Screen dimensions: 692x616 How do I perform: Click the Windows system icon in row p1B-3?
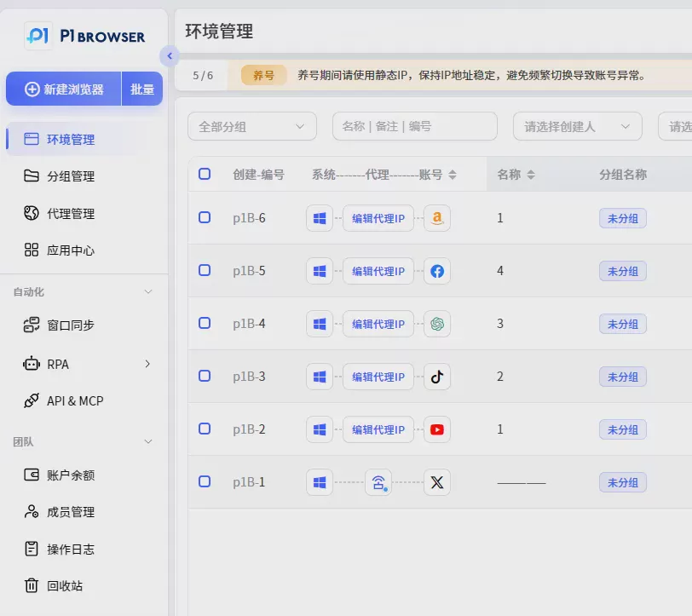(x=320, y=377)
